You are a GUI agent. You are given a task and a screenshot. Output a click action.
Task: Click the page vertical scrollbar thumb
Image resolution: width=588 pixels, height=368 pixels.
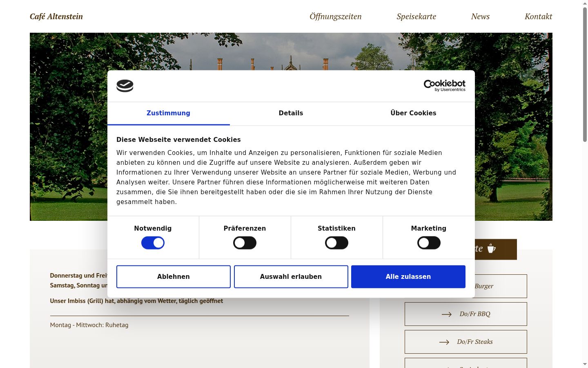585,74
